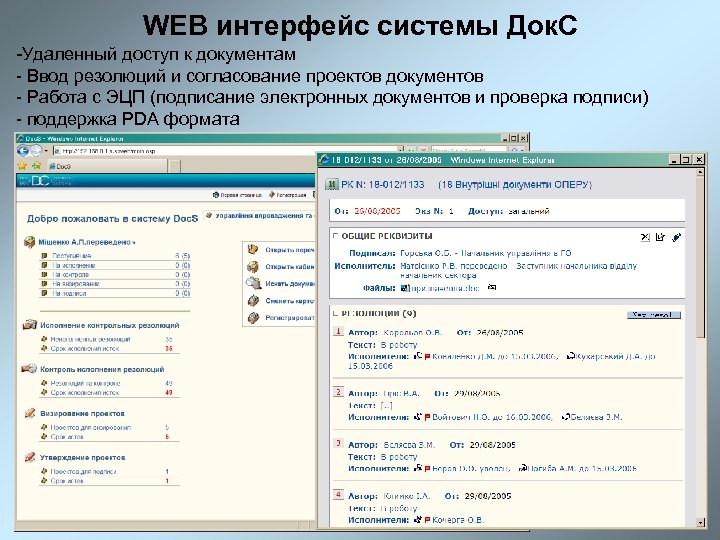
Task: Click the browser search box in the DocS window
Action: click(x=468, y=150)
